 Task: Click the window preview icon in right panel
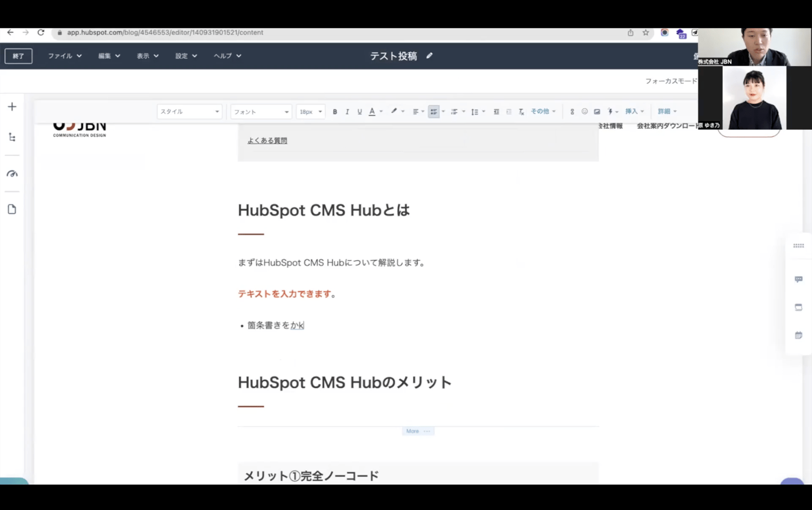pyautogui.click(x=799, y=307)
